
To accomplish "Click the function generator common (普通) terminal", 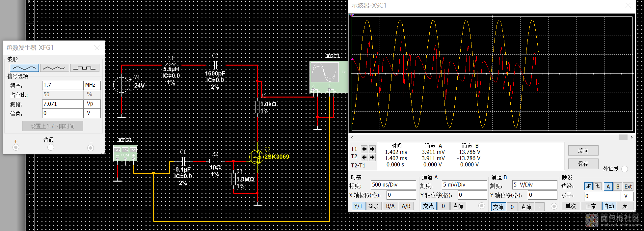I will 50,147.
